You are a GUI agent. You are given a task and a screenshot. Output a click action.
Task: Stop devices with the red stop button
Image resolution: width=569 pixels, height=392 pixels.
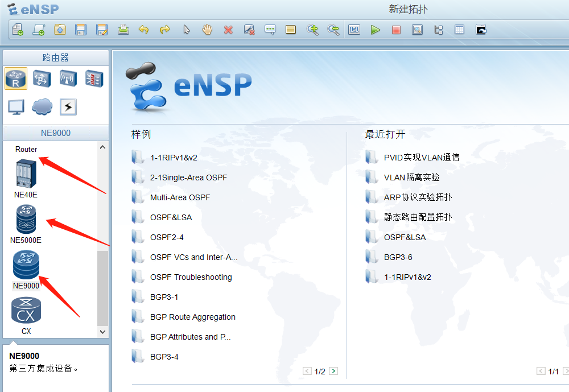tap(396, 30)
